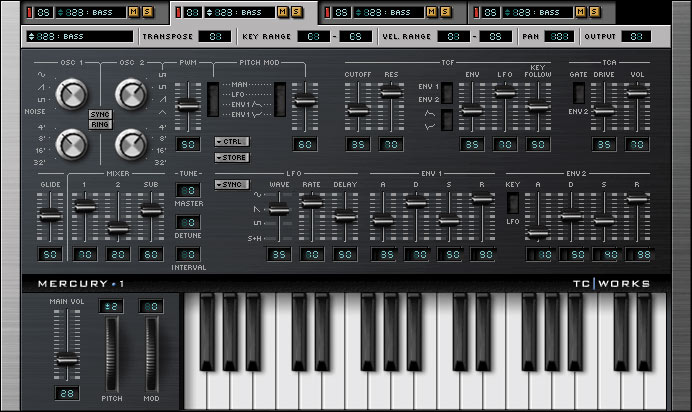Click the OSC 2 octave range knob
Image resolution: width=692 pixels, height=412 pixels.
131,145
